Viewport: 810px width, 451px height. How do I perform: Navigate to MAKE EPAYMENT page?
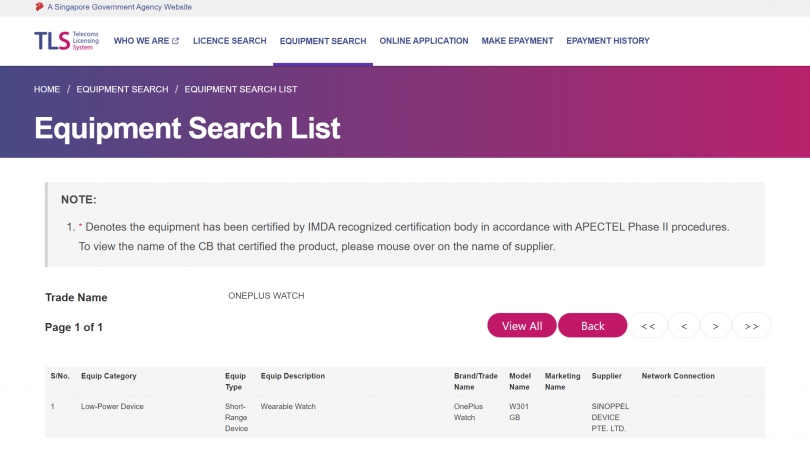tap(517, 41)
